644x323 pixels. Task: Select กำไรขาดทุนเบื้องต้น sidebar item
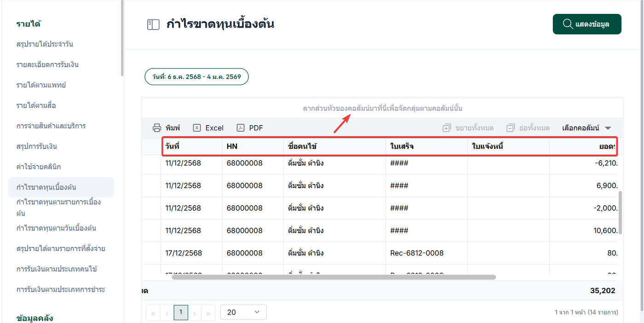pos(61,187)
